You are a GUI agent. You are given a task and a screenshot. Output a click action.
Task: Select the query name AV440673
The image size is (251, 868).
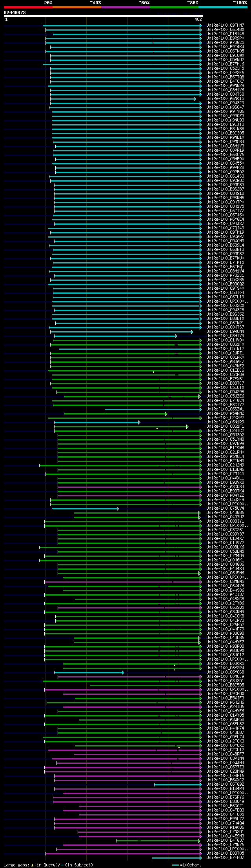(15, 13)
